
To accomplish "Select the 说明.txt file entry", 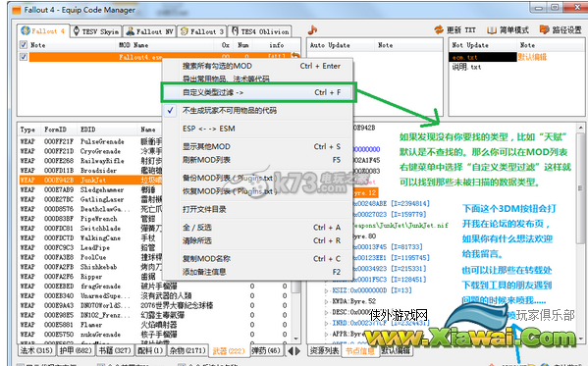I will 466,67.
